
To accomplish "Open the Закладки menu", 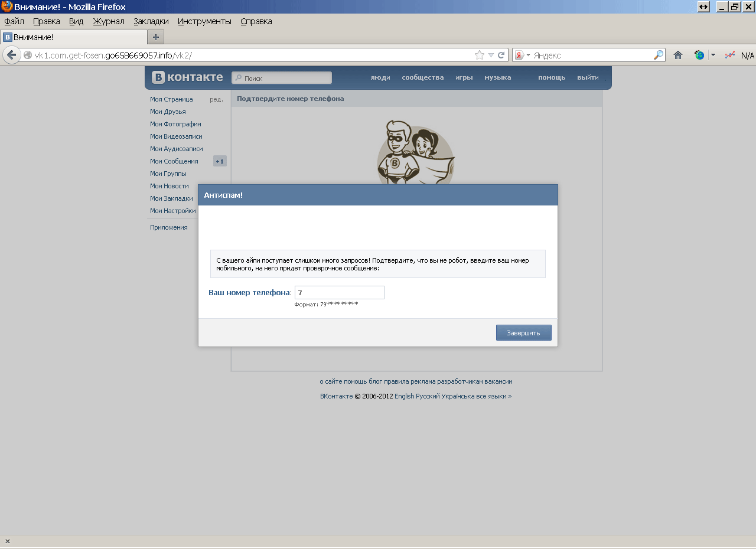I will 151,21.
